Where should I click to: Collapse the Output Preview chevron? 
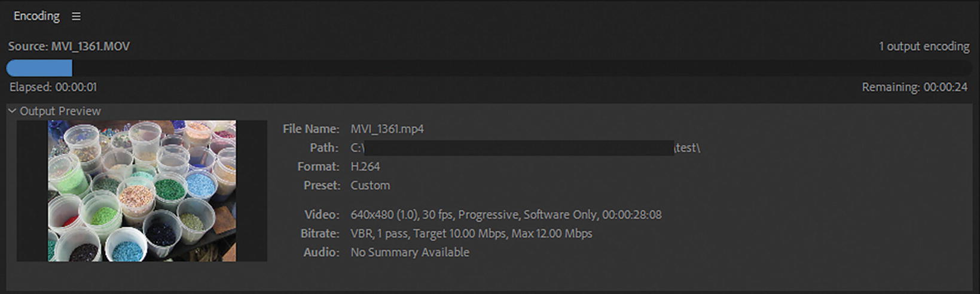pos(11,111)
